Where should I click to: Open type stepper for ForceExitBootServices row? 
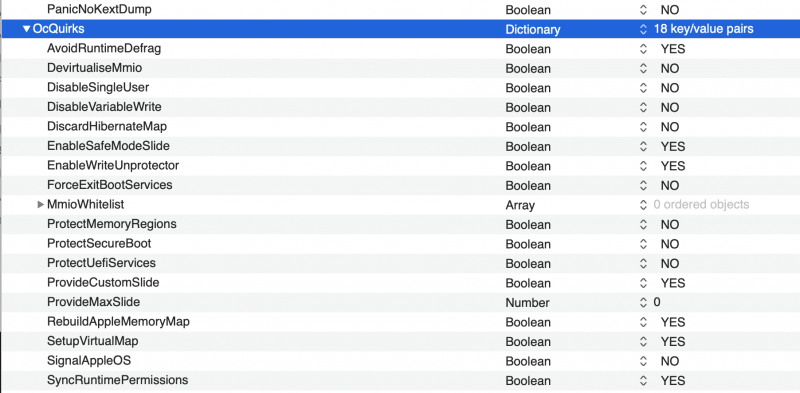coord(643,185)
